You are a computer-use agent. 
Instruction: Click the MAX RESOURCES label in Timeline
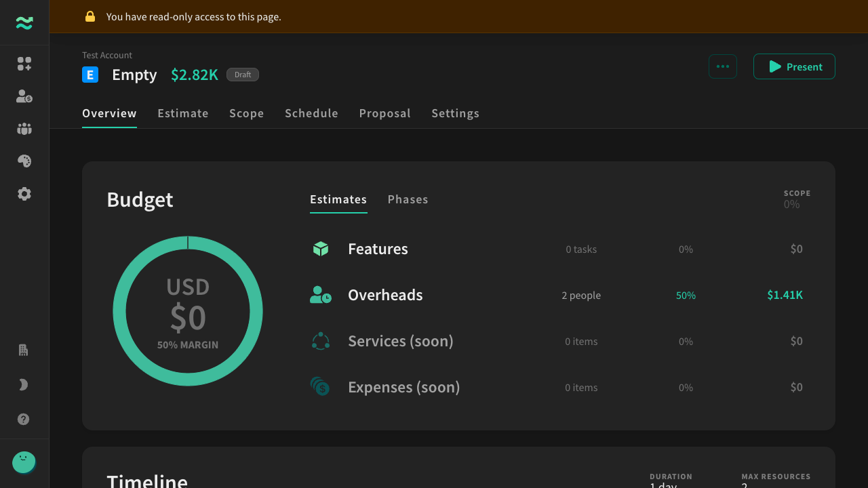776,476
